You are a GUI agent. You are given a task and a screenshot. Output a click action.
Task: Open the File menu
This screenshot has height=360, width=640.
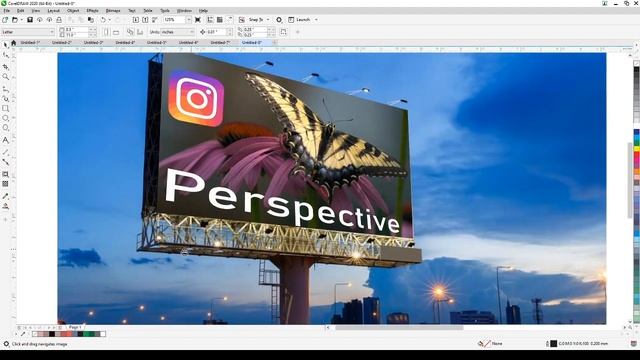7,11
